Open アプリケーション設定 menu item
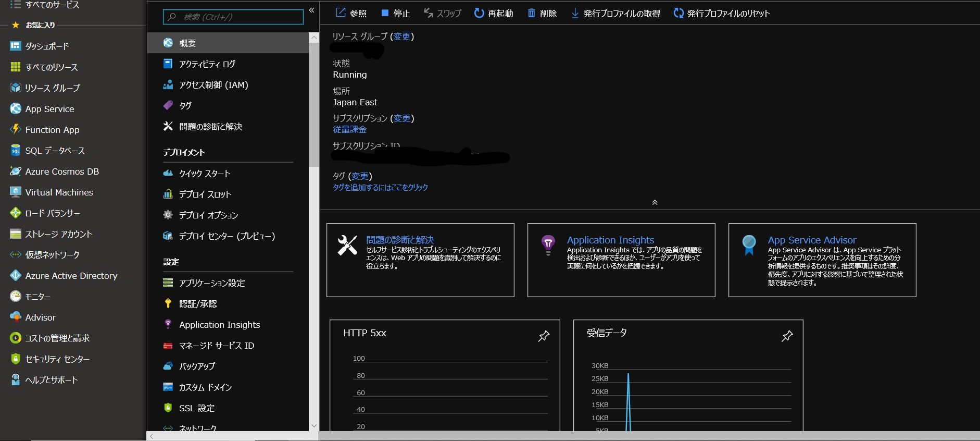Viewport: 980px width, 441px height. [228, 283]
